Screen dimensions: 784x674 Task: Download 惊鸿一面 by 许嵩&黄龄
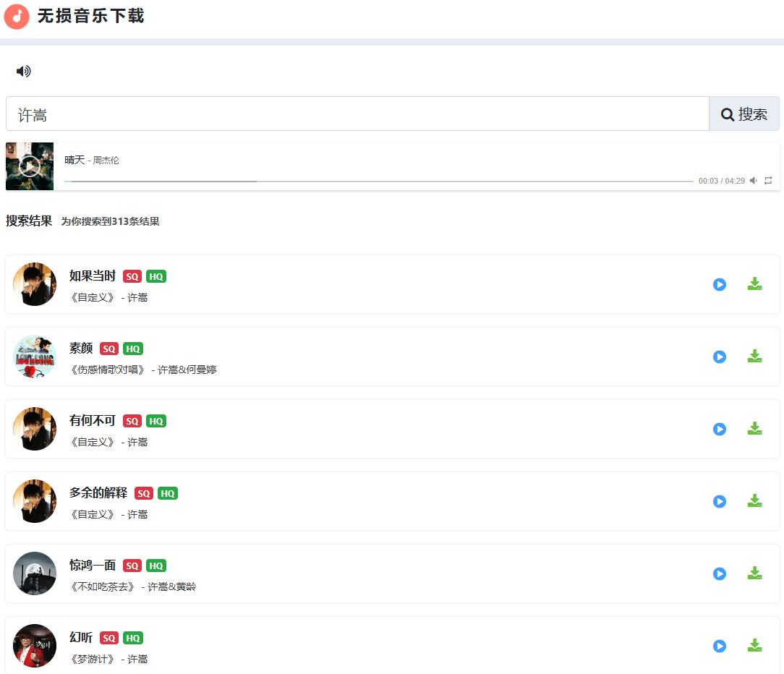754,573
